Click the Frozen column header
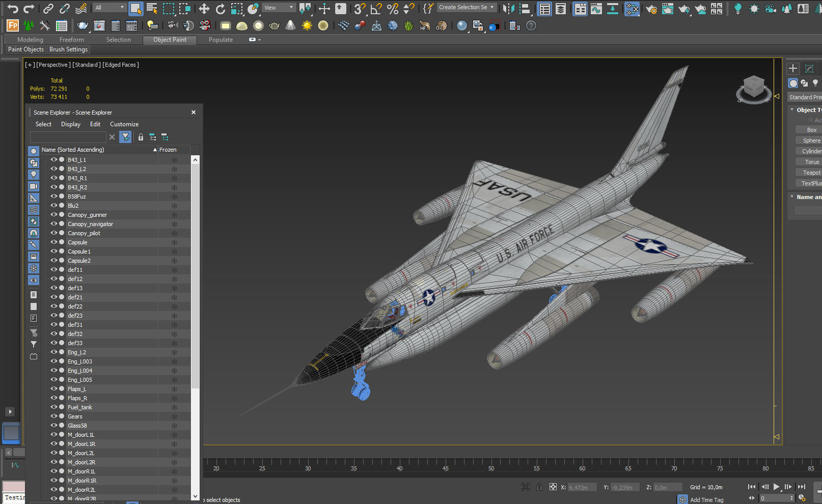Viewport: 822px width, 504px height. (x=174, y=150)
